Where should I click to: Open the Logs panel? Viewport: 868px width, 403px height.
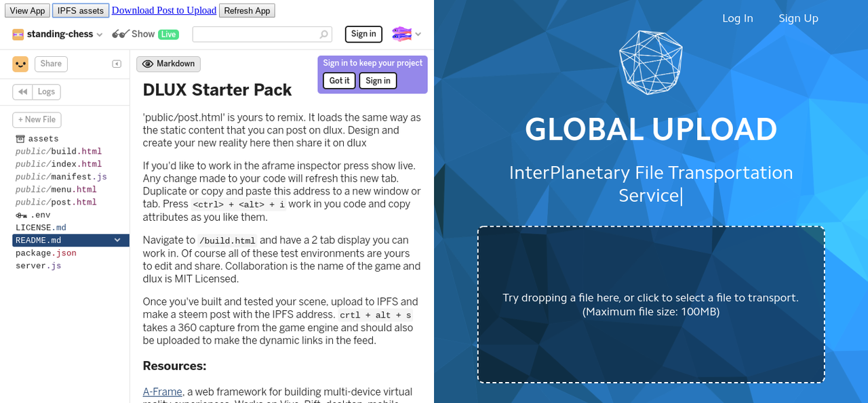coord(46,92)
